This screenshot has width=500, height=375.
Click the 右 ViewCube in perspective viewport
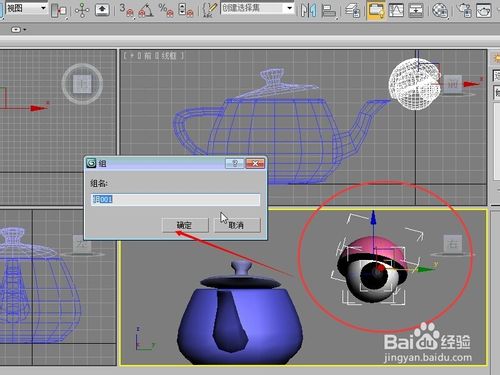[453, 245]
